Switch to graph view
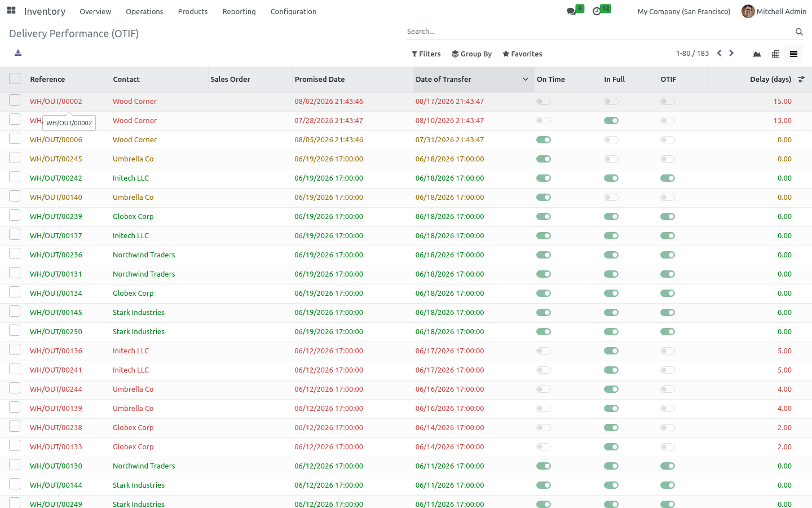The height and width of the screenshot is (508, 812). click(x=757, y=54)
